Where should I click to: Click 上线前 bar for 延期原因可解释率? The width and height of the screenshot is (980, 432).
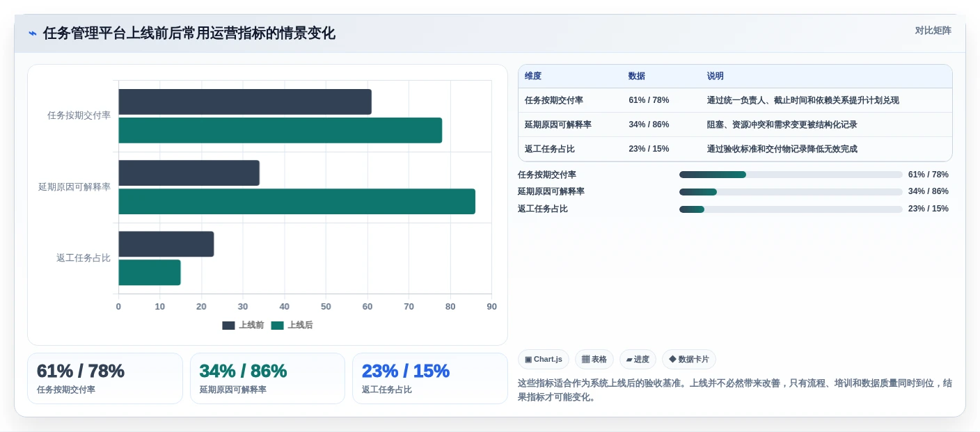(189, 173)
